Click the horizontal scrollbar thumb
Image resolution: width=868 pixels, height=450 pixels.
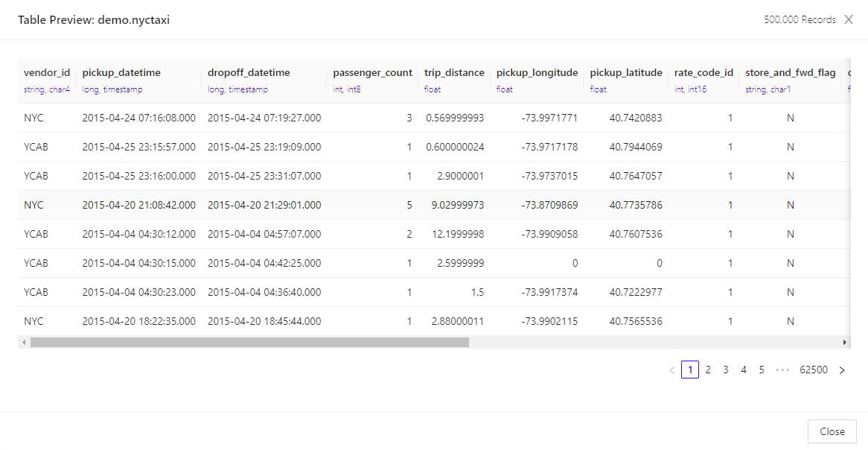point(246,341)
